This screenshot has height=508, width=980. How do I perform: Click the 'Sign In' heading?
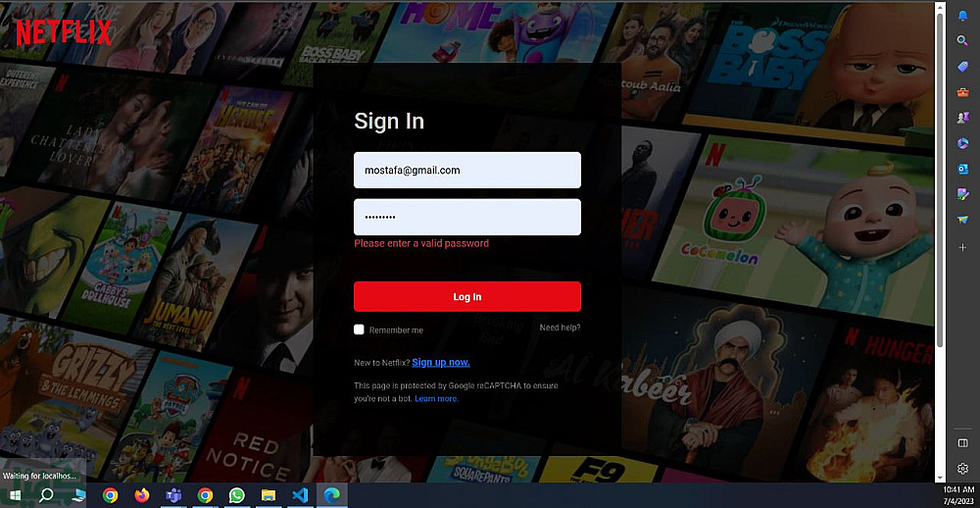click(x=389, y=122)
